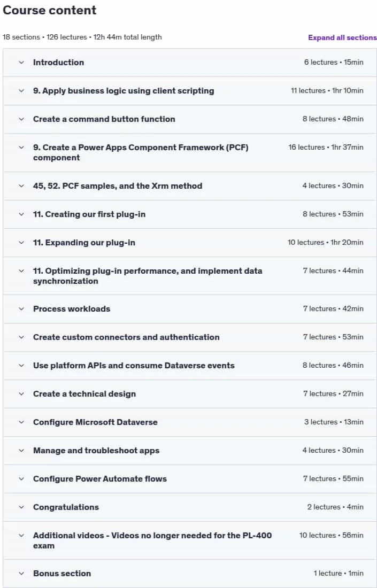Expand the Introduction section chevron
The height and width of the screenshot is (588, 377).
pos(21,63)
